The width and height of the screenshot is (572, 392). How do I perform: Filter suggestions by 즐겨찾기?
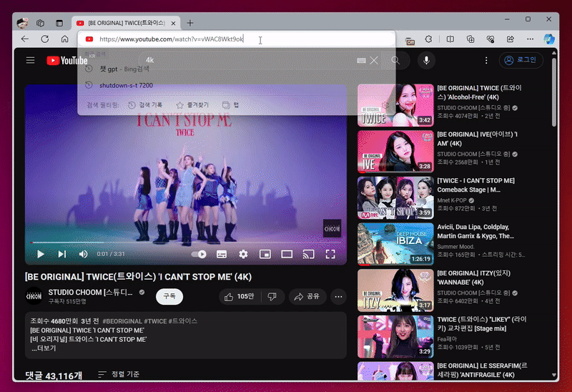coord(192,105)
